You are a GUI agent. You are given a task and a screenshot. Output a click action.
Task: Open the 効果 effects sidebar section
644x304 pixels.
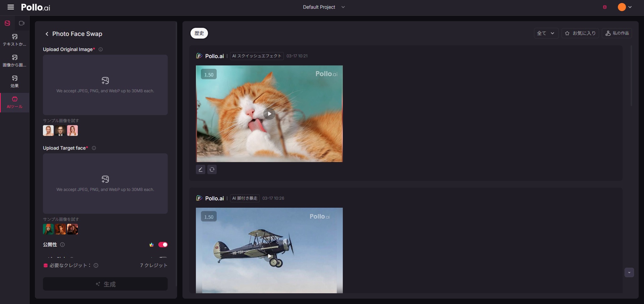point(14,82)
